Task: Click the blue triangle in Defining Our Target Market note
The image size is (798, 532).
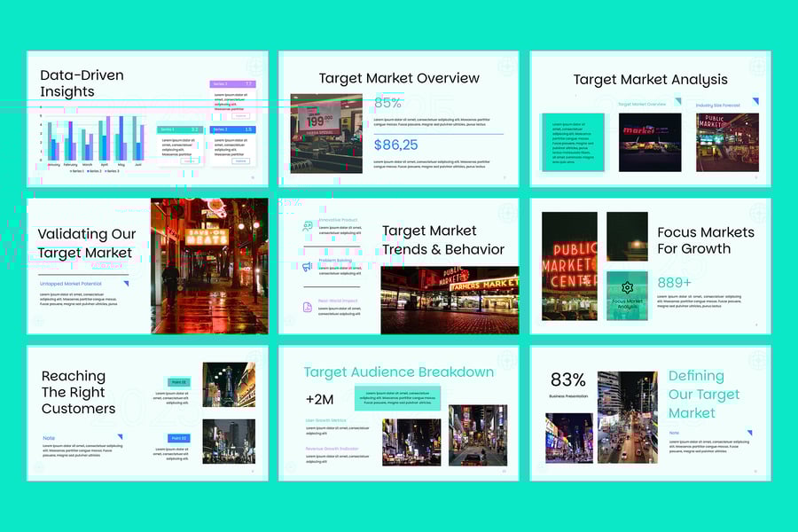Action: coord(748,434)
